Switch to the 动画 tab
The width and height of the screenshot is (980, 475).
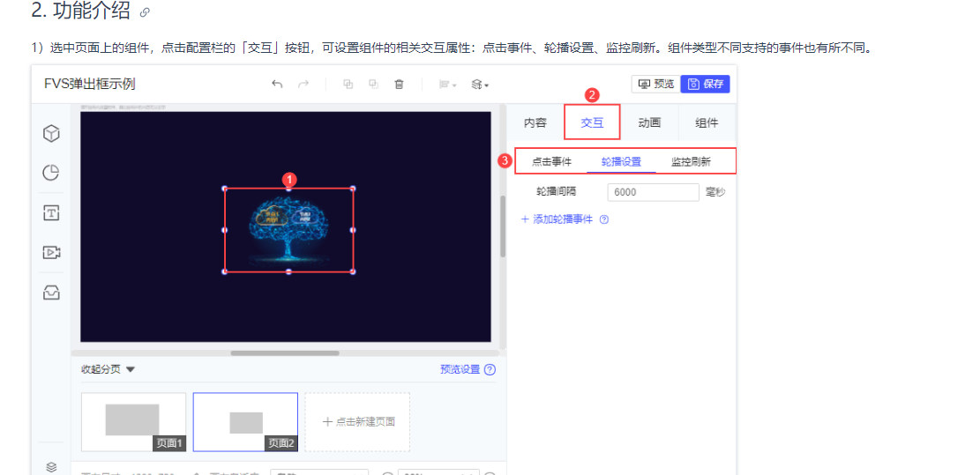point(649,123)
